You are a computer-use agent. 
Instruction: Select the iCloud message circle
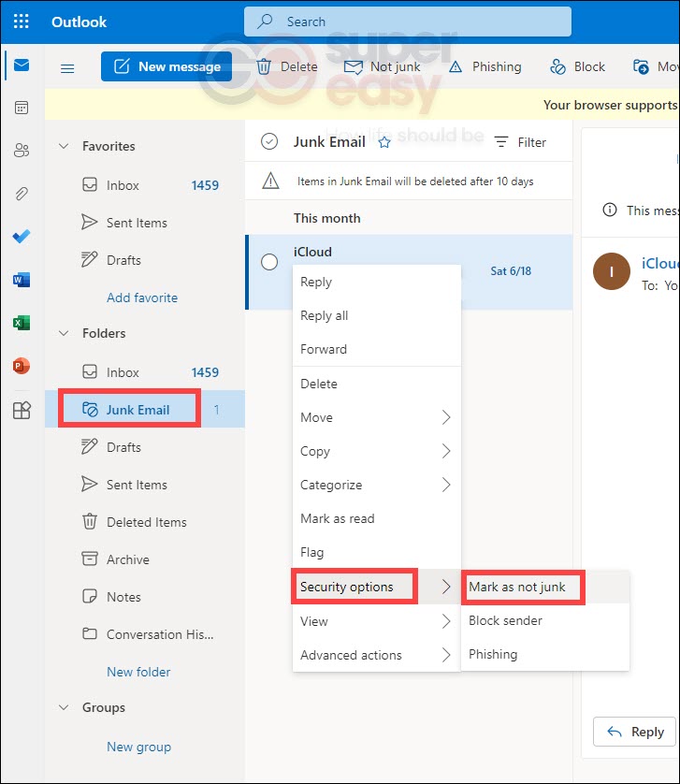[x=269, y=262]
